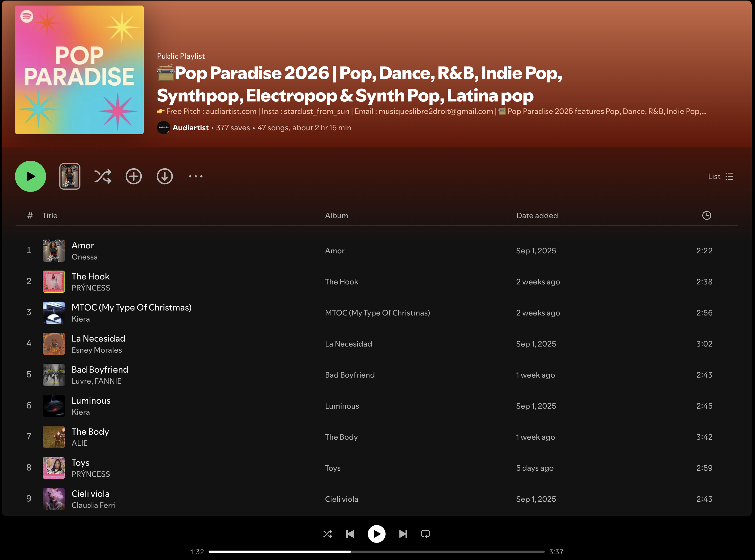The image size is (755, 560).
Task: Download the playlist using the arrow icon
Action: point(164,176)
